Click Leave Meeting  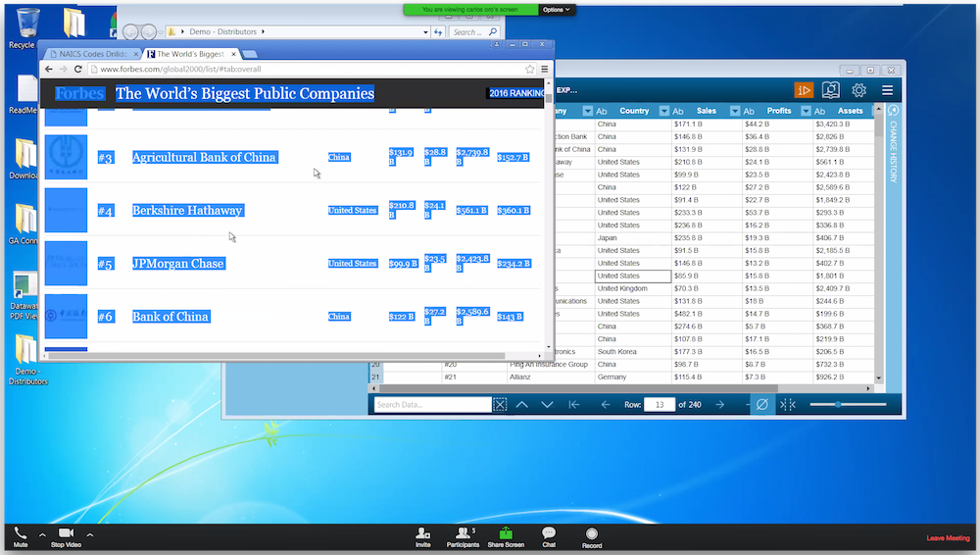948,538
